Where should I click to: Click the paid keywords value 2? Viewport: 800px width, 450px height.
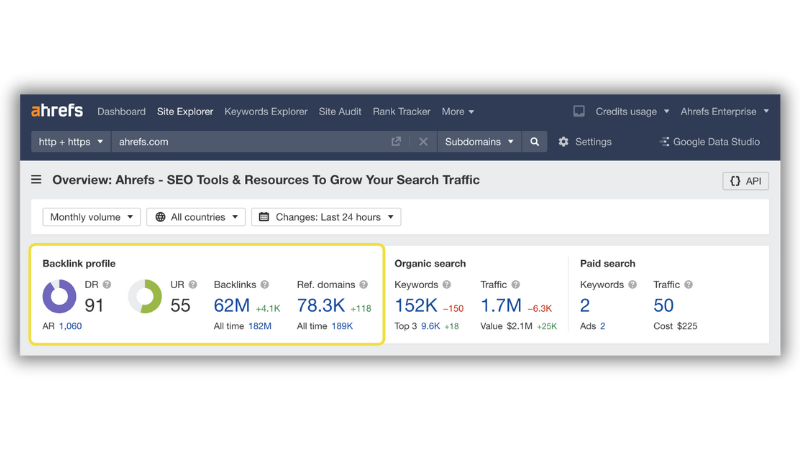[585, 305]
